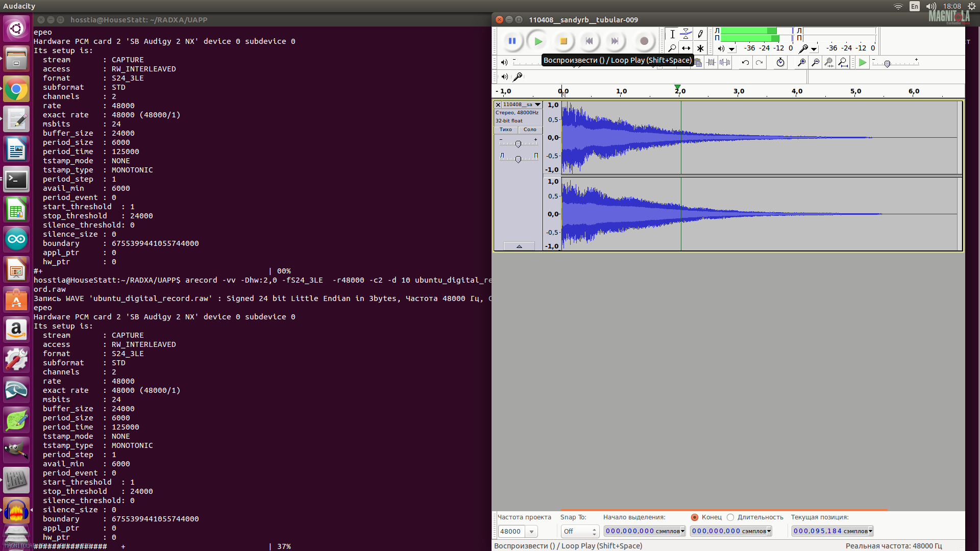
Task: Select the Draw pencil tool
Action: (700, 34)
